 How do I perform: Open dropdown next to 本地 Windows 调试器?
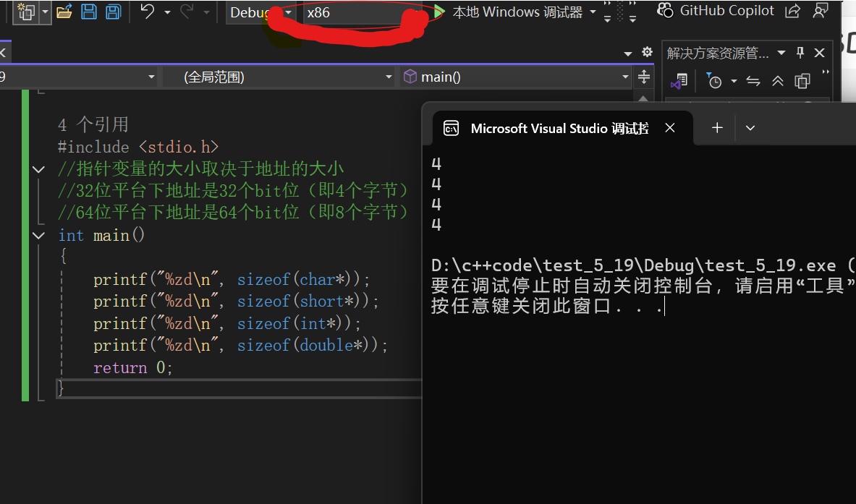coord(593,12)
